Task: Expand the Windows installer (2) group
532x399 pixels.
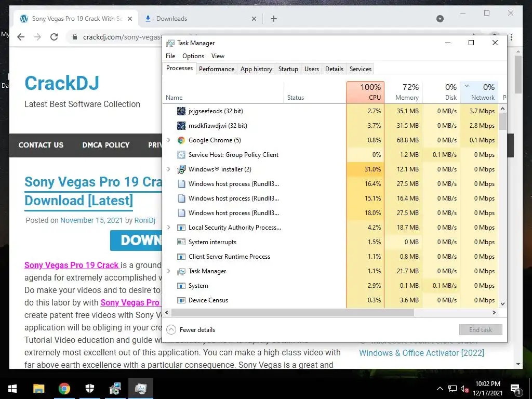Action: tap(169, 169)
